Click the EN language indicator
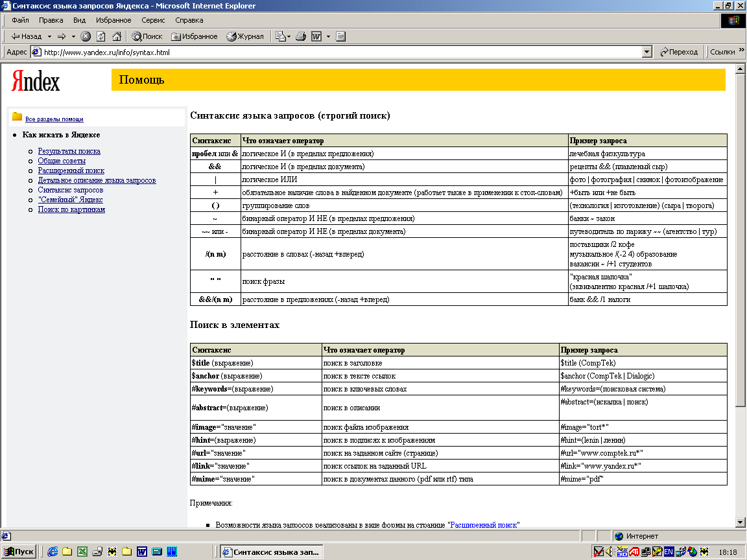747x560 pixels. (669, 552)
